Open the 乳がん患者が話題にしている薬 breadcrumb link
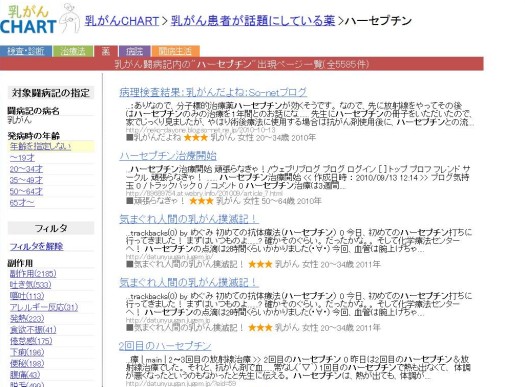The width and height of the screenshot is (525, 387). [x=253, y=21]
